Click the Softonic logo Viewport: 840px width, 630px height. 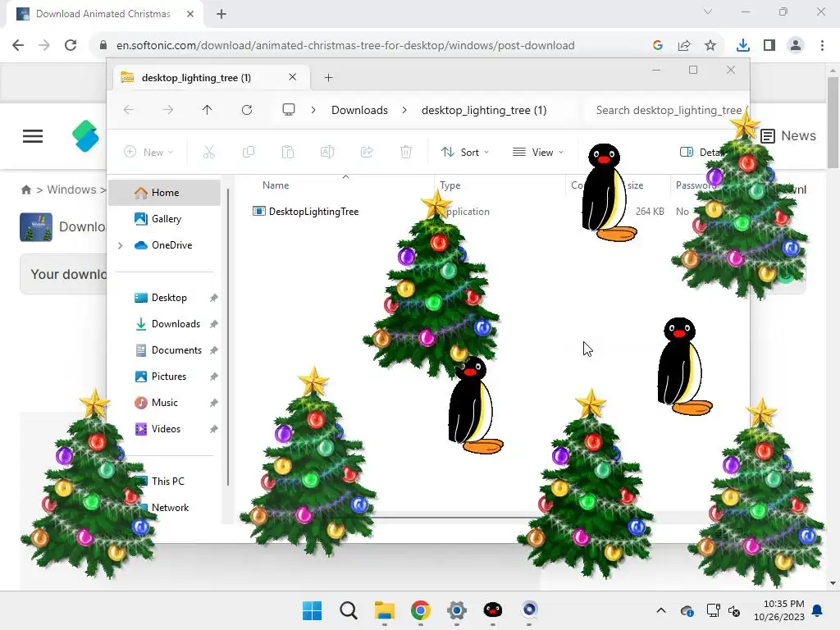tap(85, 136)
